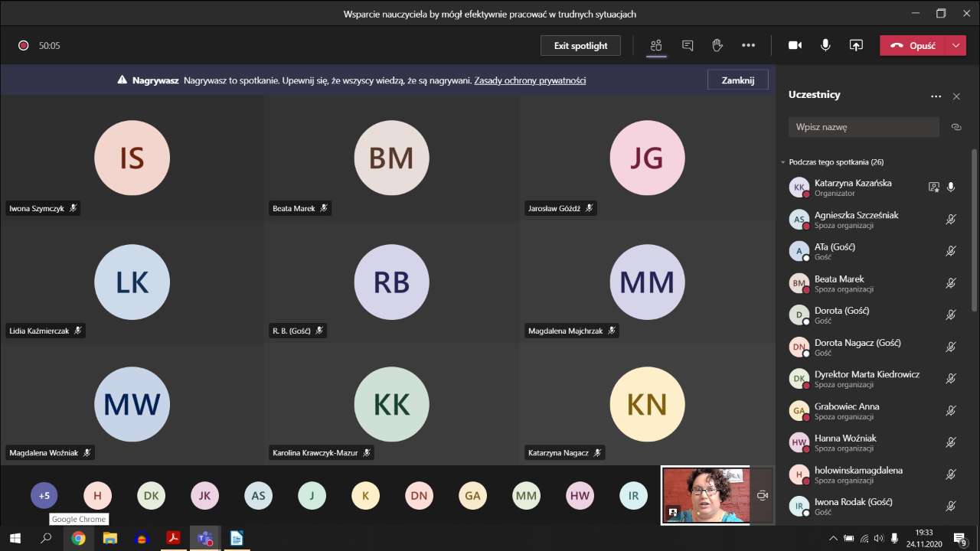Open more options in Uczestnicy panel
This screenshot has width=980, height=551.
(935, 96)
